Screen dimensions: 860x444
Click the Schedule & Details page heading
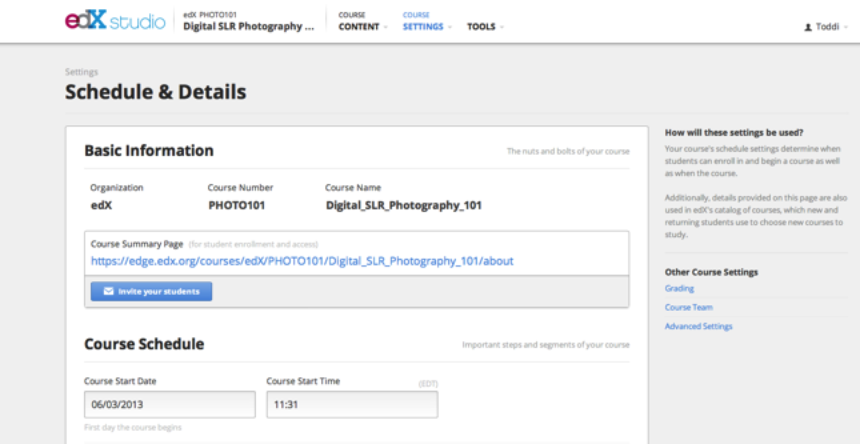point(155,93)
